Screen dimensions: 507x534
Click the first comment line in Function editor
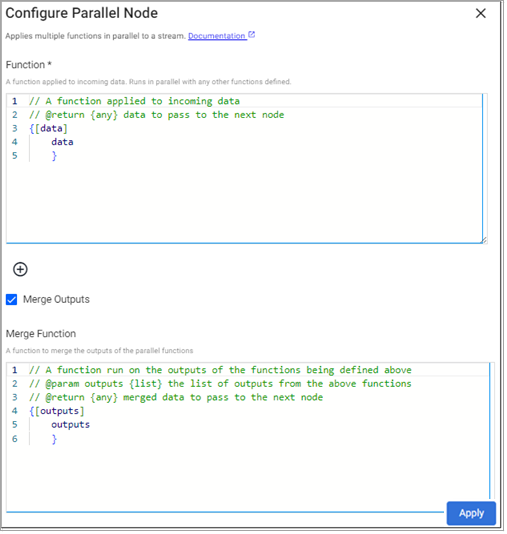click(134, 101)
